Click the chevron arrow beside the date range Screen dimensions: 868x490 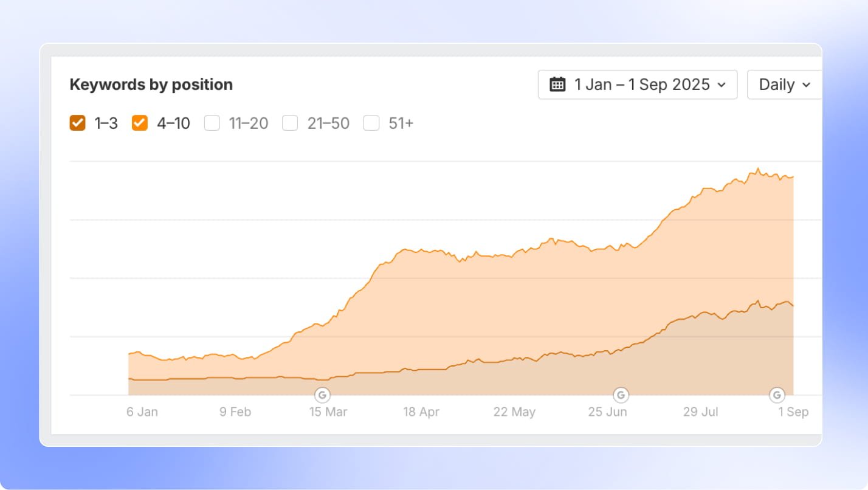[722, 85]
